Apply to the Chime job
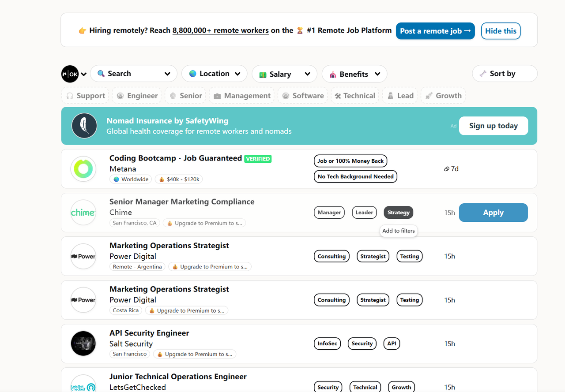The image size is (565, 392). (x=493, y=213)
